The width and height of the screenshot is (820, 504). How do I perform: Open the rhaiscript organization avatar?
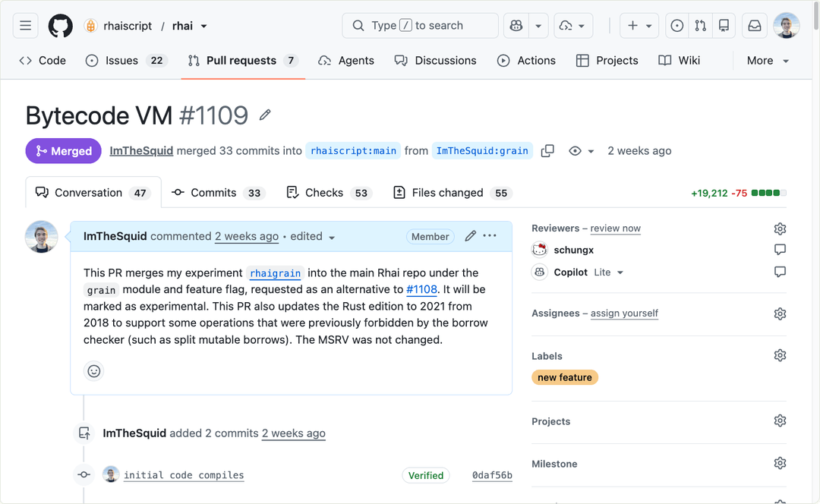tap(90, 26)
